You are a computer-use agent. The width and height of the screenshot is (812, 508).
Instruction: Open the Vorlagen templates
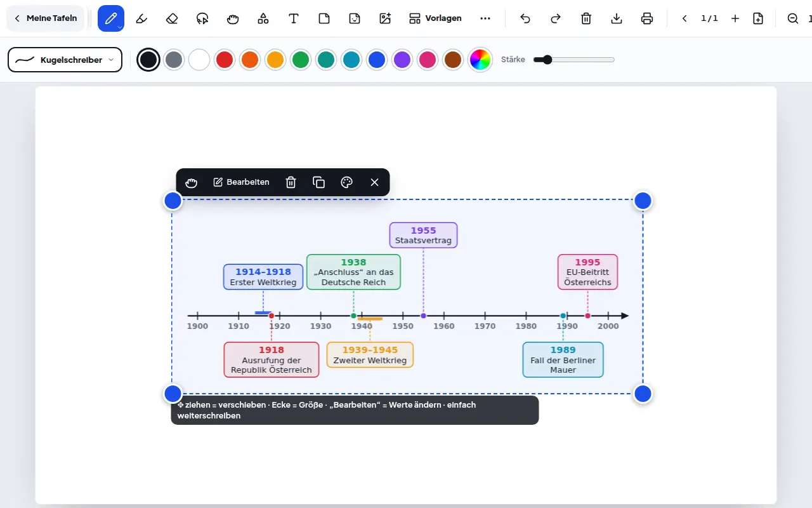coord(435,18)
